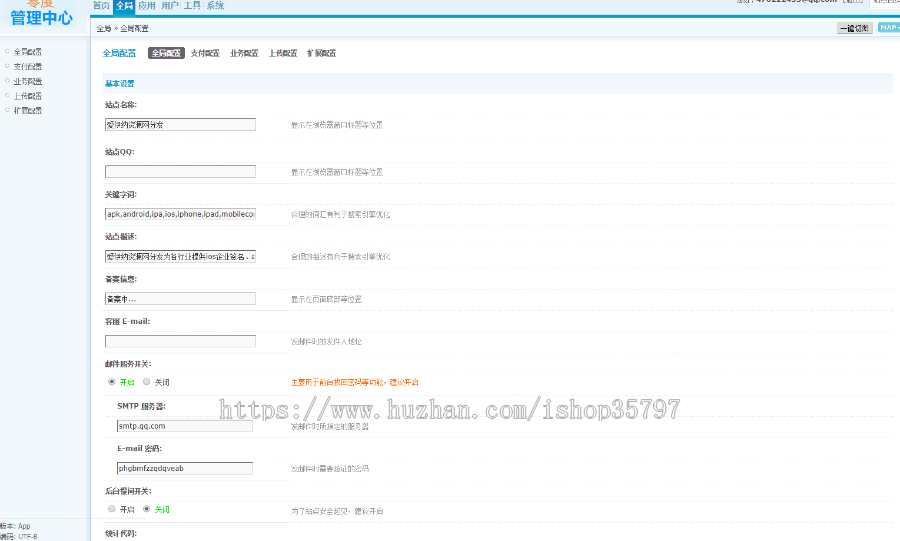
Task: Click the 客服 E-mail input box
Action: point(180,341)
